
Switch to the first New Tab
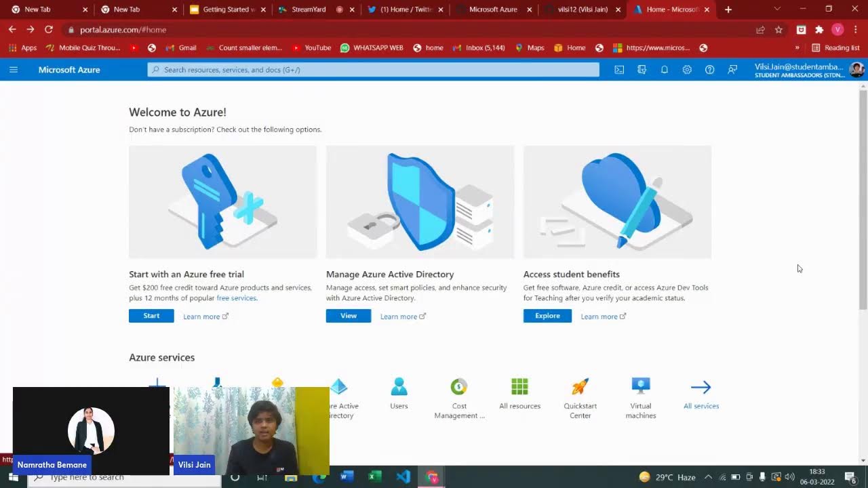point(50,9)
